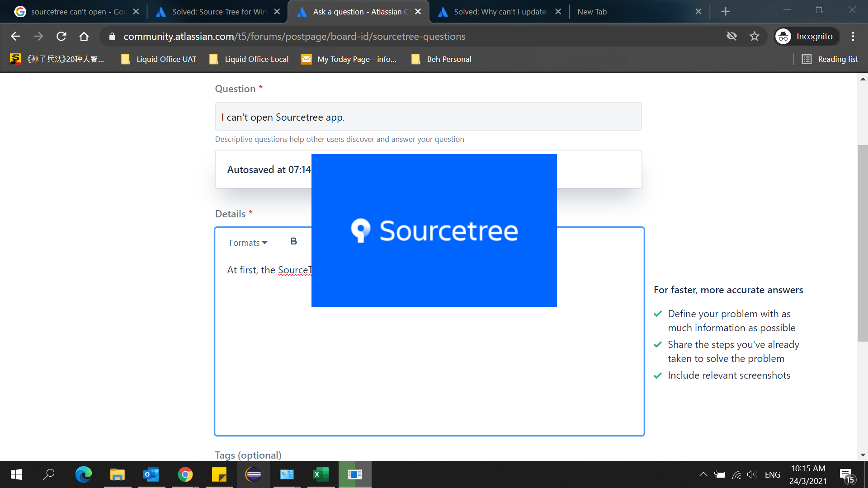This screenshot has height=488, width=868.
Task: Open the My Today Page bookmark
Action: pos(349,59)
